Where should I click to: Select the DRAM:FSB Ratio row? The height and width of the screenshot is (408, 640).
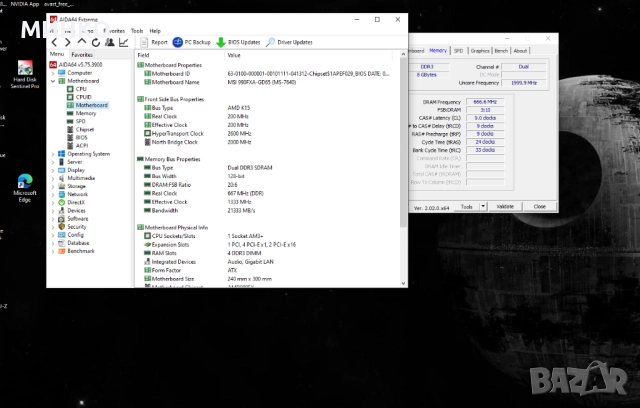[x=267, y=185]
